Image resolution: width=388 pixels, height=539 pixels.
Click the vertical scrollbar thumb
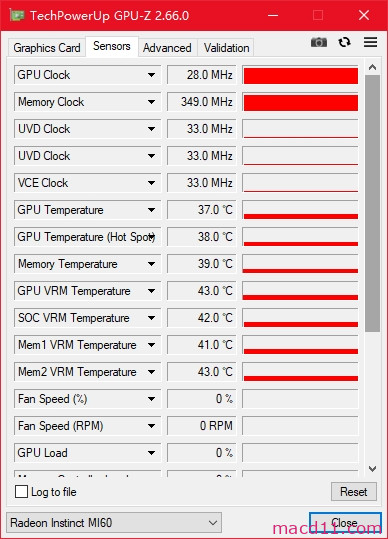(x=373, y=204)
